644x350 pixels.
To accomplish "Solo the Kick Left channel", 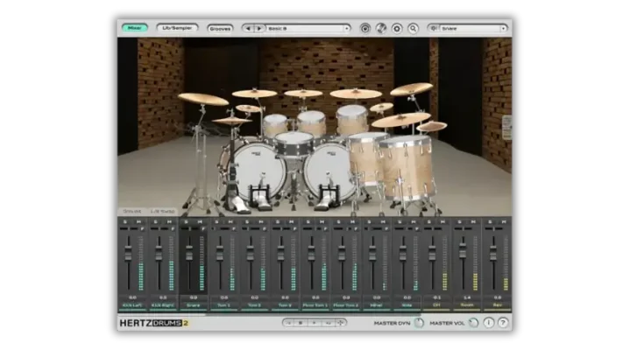I will [124, 222].
